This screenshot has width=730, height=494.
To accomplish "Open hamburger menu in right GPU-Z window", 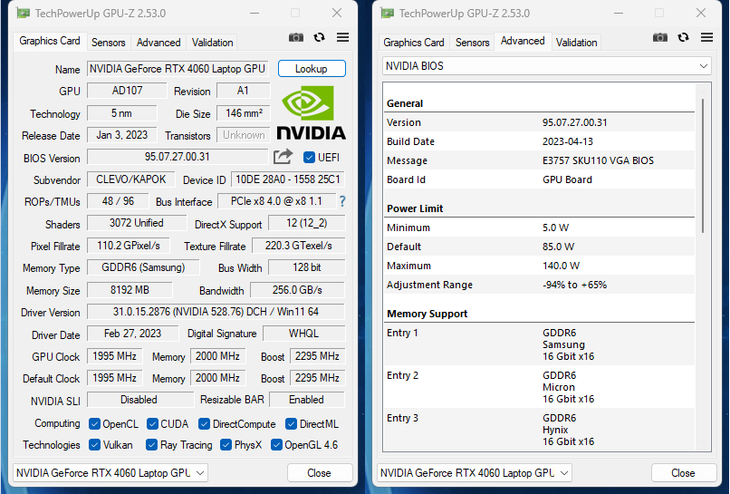I will point(707,37).
